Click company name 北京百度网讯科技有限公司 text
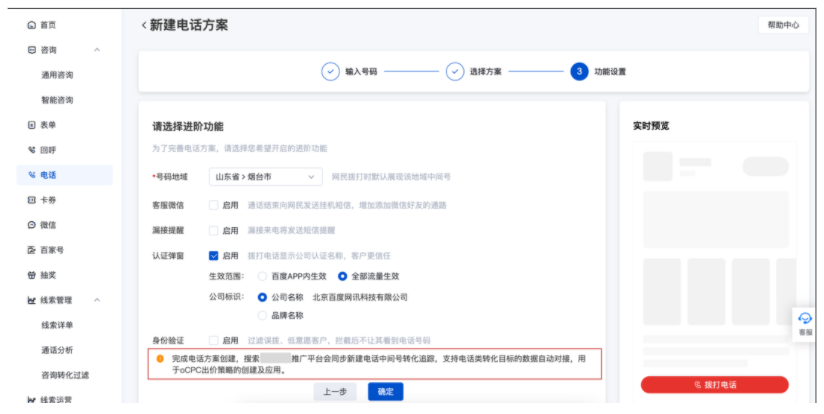This screenshot has height=414, width=824. coord(360,297)
